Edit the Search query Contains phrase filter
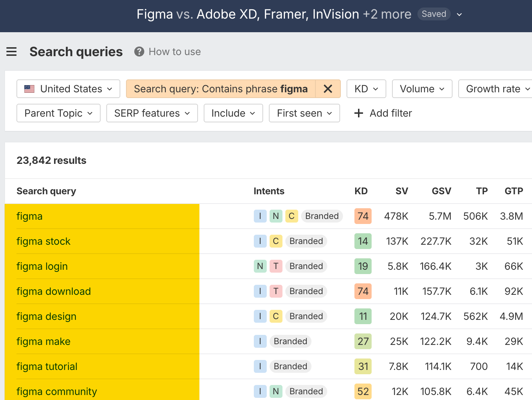This screenshot has width=532, height=400. coord(221,89)
